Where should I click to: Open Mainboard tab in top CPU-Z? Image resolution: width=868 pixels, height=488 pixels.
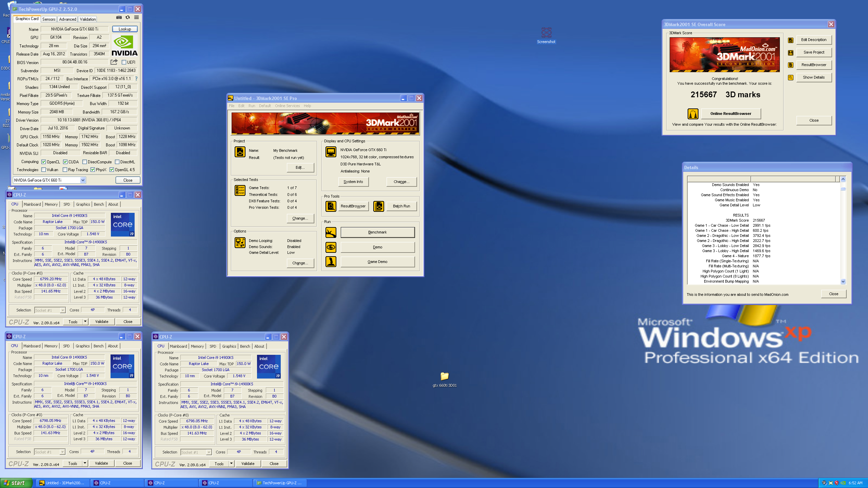[x=32, y=204]
